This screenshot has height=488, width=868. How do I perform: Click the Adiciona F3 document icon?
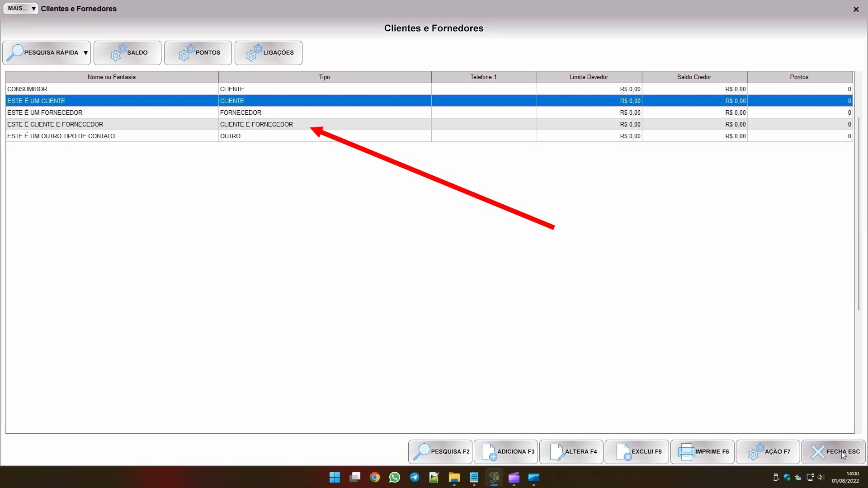click(489, 452)
